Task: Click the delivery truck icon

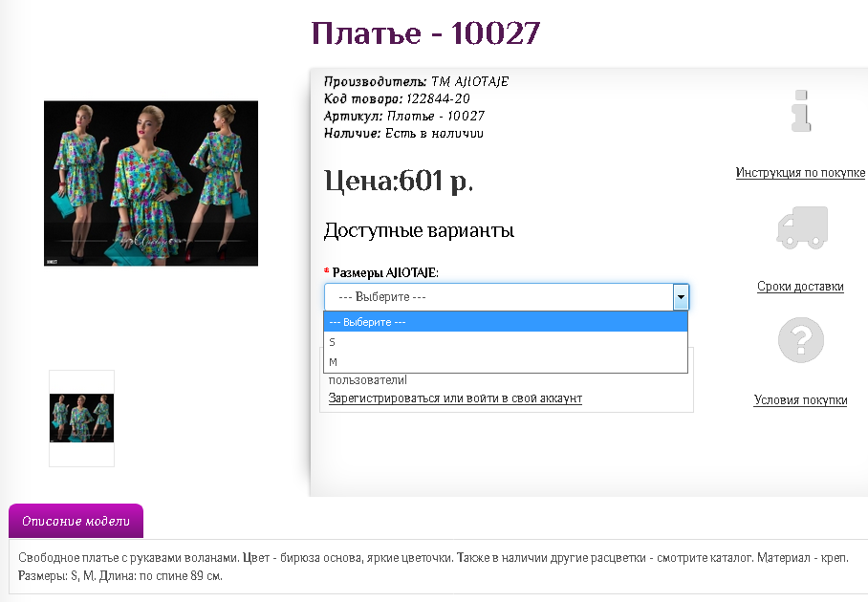Action: click(802, 227)
